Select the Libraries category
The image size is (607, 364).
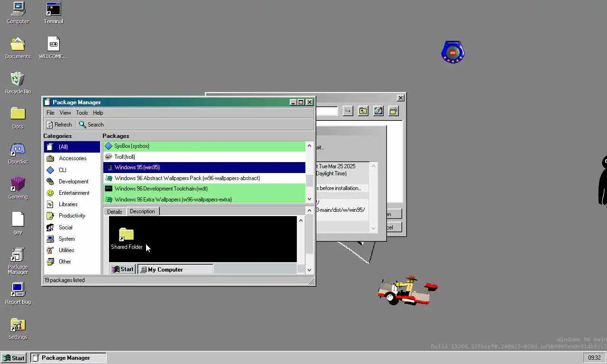click(72, 204)
